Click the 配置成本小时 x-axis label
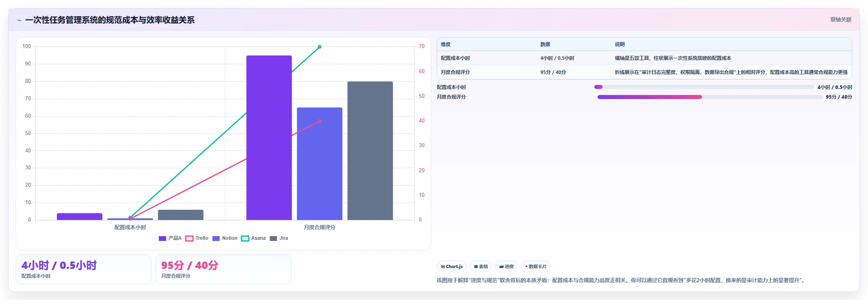Image resolution: width=868 pixels, height=300 pixels. coord(130,228)
